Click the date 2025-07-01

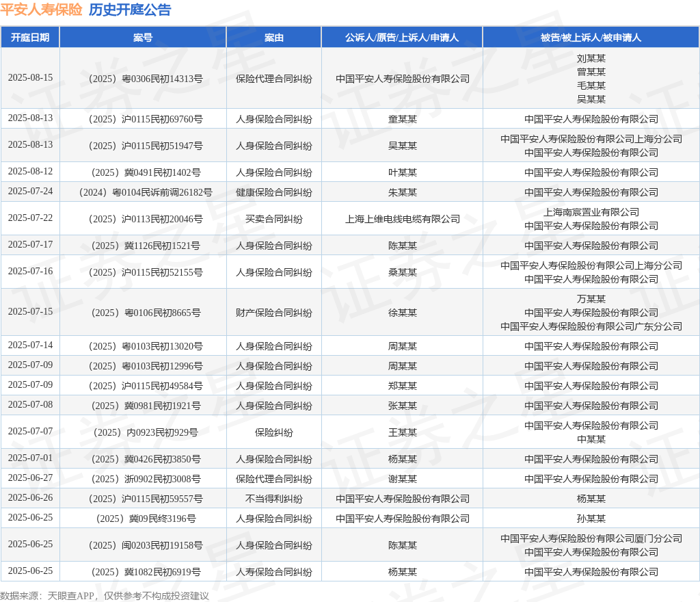click(x=30, y=458)
